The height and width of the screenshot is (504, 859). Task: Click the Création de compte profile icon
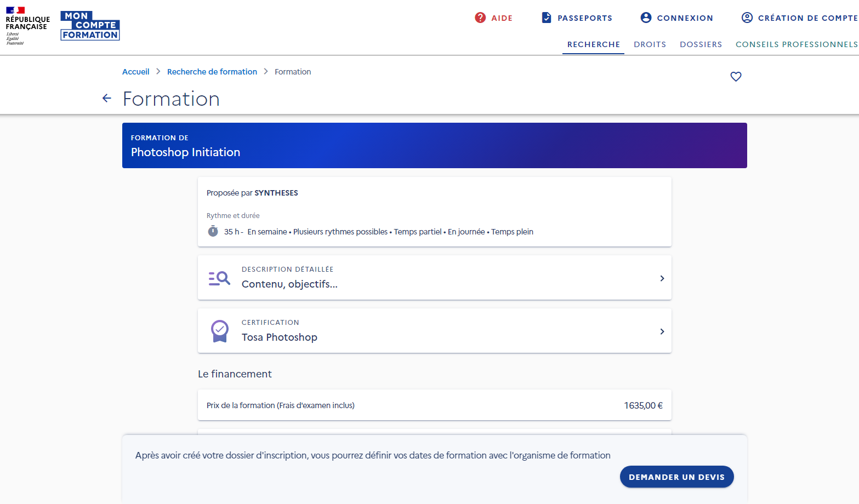747,18
